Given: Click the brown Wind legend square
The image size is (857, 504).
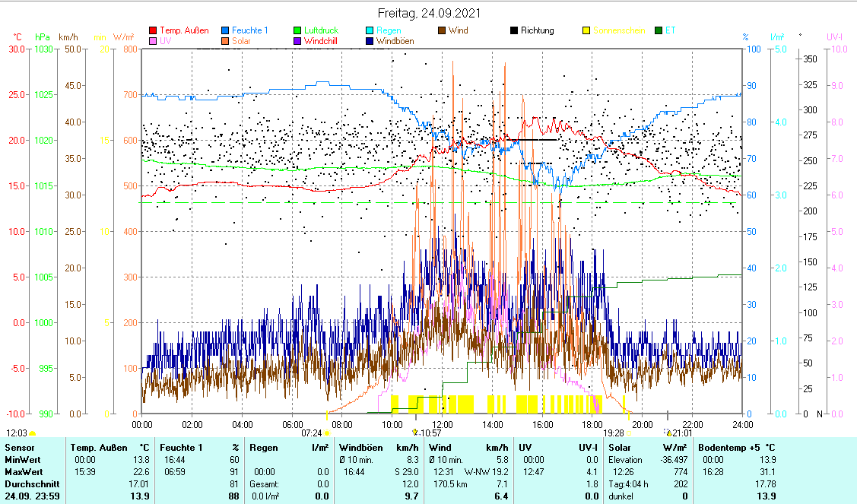Looking at the screenshot, I should (442, 30).
